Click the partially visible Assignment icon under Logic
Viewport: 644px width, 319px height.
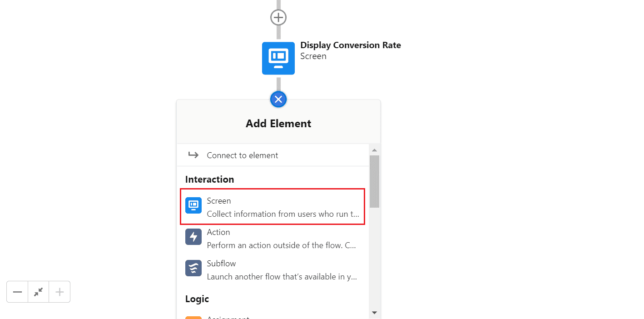(x=193, y=318)
